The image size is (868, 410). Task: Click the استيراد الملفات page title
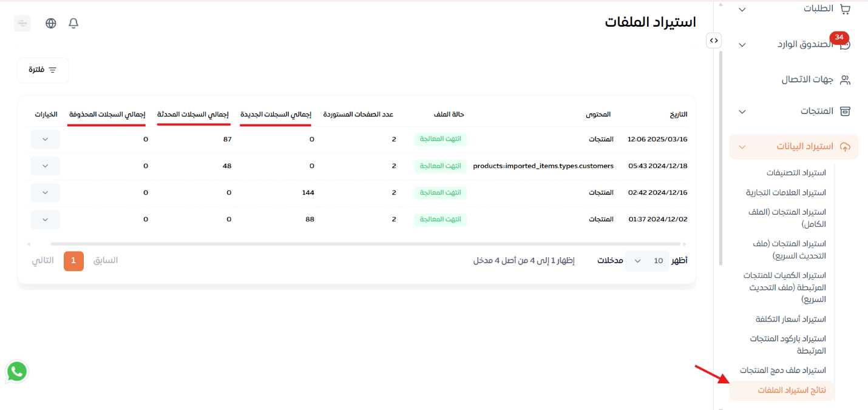pos(650,22)
